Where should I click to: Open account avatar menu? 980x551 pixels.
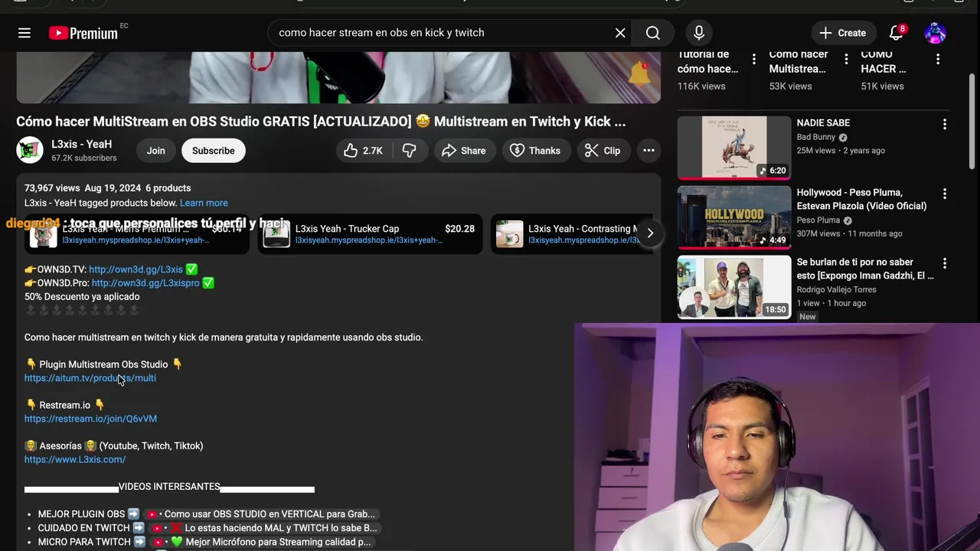936,33
